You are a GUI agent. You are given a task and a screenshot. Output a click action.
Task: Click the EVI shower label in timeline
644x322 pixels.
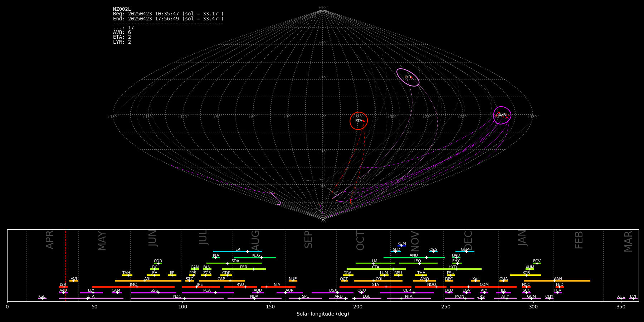tap(633, 297)
